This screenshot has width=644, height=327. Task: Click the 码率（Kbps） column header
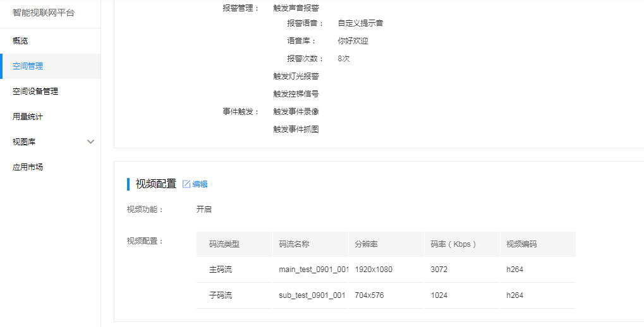(x=454, y=244)
